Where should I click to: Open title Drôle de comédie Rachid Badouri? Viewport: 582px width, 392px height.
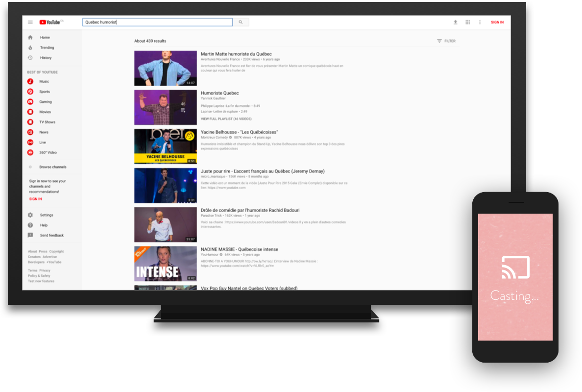pyautogui.click(x=250, y=211)
